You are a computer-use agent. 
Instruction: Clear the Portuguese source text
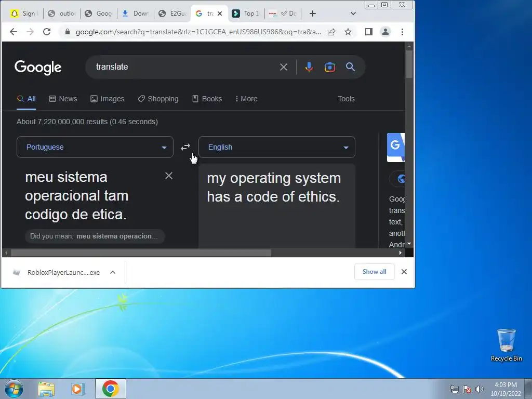(169, 176)
